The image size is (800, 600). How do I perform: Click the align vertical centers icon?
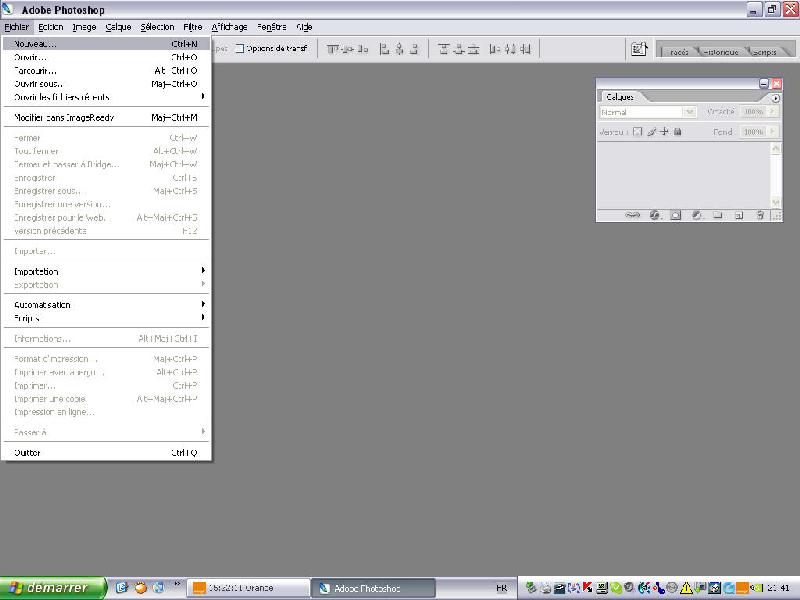[x=348, y=49]
